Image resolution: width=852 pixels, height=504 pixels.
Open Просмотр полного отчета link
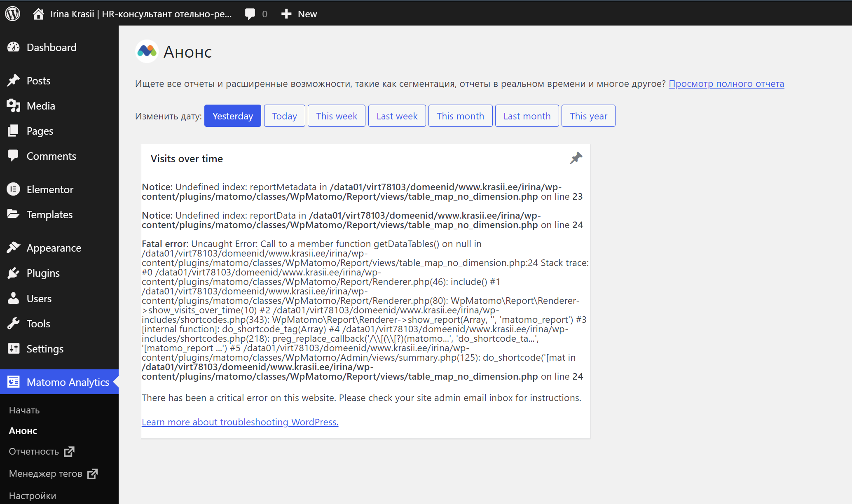pyautogui.click(x=726, y=84)
